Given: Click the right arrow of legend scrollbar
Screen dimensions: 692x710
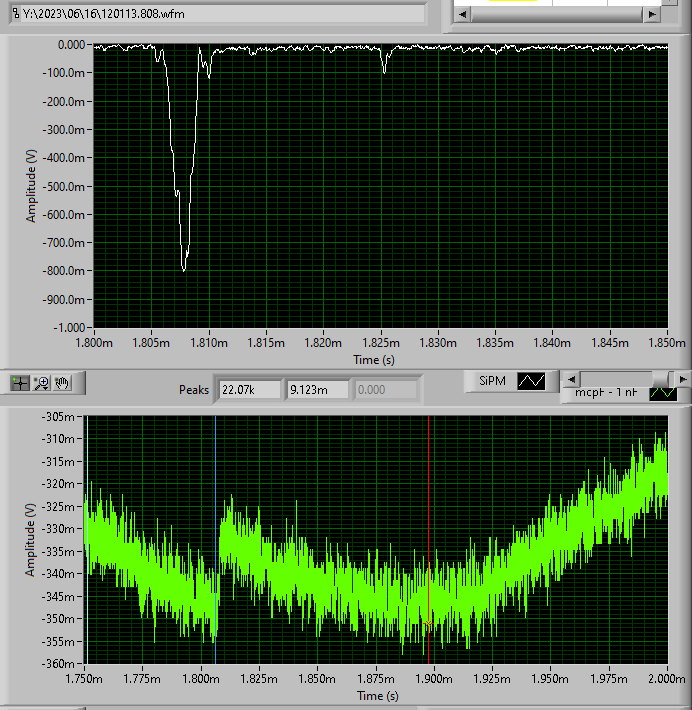Looking at the screenshot, I should pyautogui.click(x=682, y=380).
